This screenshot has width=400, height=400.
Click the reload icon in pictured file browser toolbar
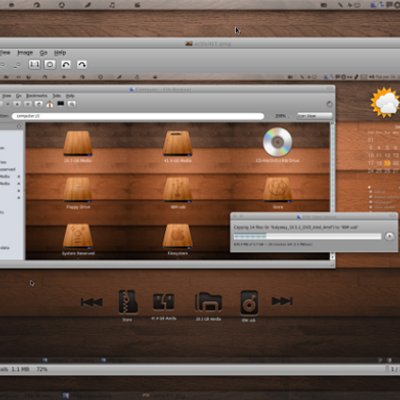[x=39, y=104]
